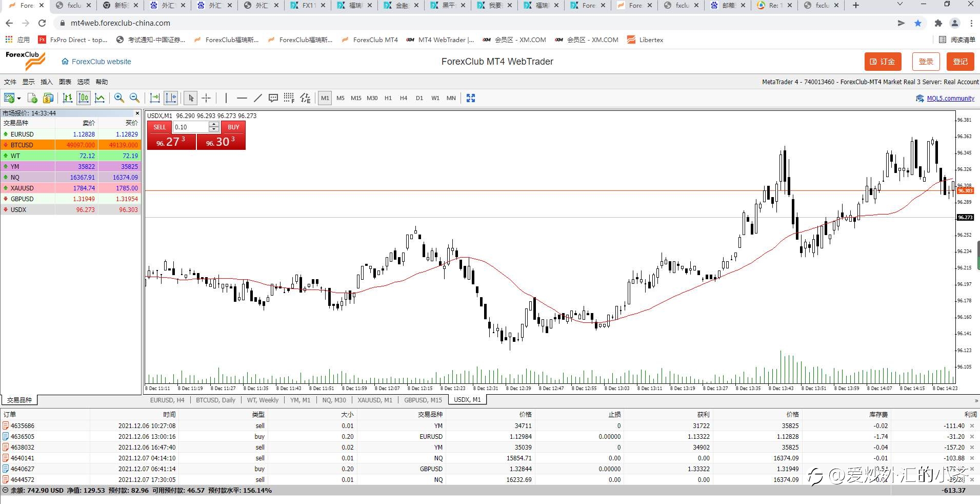This screenshot has height=504, width=980.
Task: Select the crosshair tool
Action: [206, 98]
